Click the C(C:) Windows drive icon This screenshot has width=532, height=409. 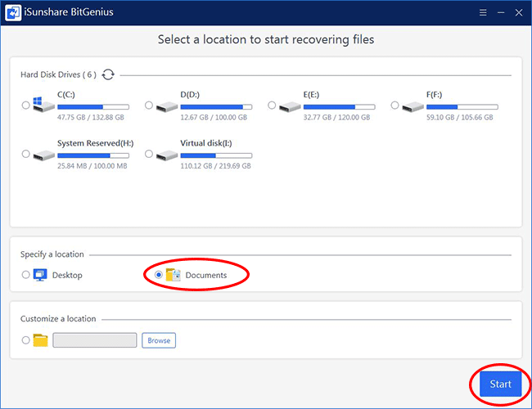point(43,106)
